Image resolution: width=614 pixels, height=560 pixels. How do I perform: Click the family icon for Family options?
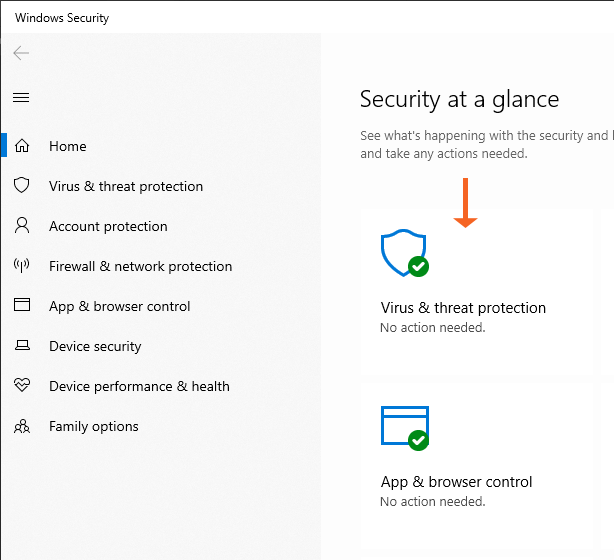click(22, 426)
